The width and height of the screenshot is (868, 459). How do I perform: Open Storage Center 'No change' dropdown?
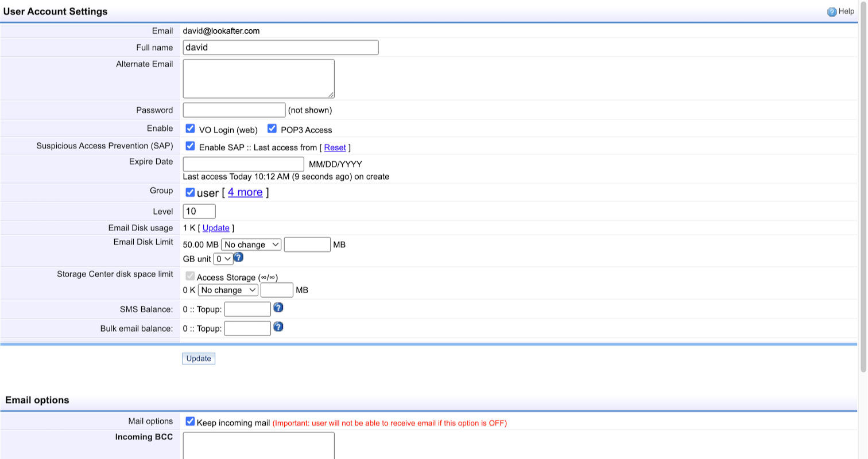[x=228, y=290]
